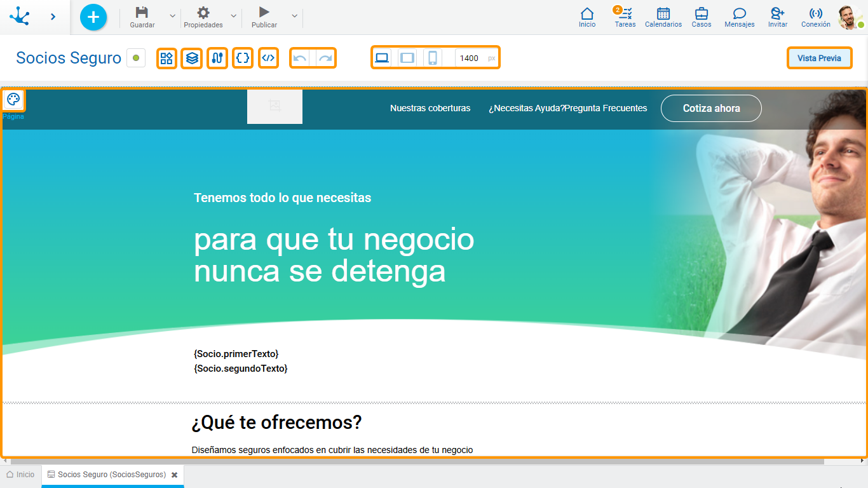Click the ¿Necesitas Ayuda? link
This screenshot has width=868, height=488.
click(x=526, y=108)
